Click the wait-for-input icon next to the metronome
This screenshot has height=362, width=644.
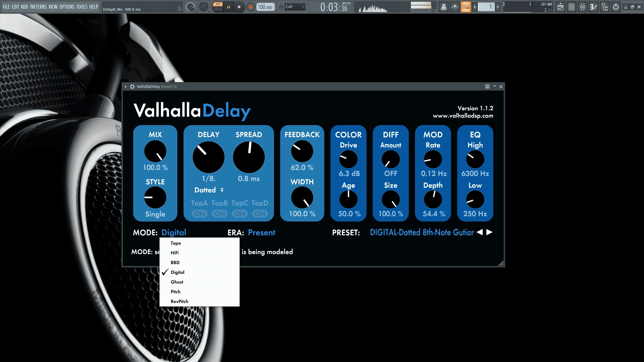pos(454,7)
